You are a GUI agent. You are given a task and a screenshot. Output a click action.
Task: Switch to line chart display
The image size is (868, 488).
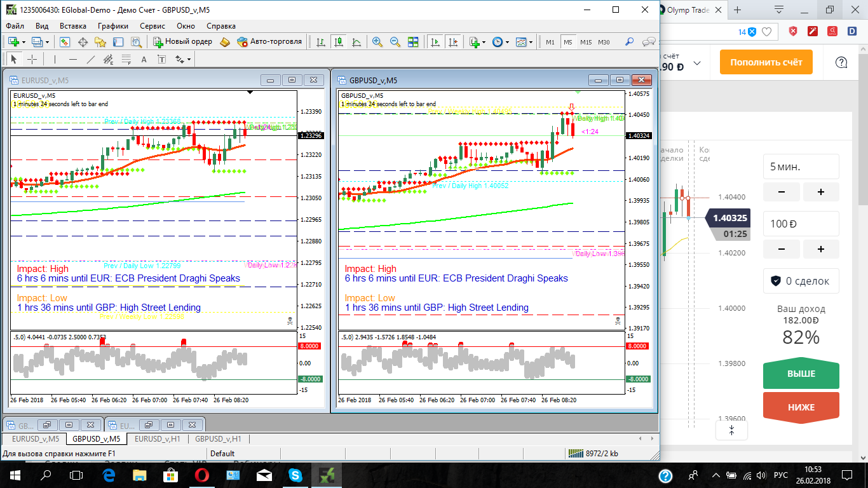click(x=356, y=42)
